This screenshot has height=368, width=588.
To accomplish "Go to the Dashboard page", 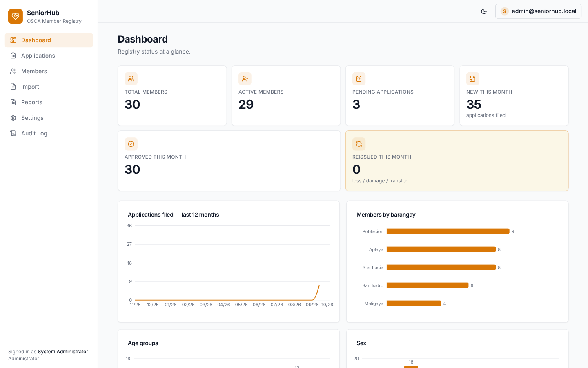I will pyautogui.click(x=49, y=40).
